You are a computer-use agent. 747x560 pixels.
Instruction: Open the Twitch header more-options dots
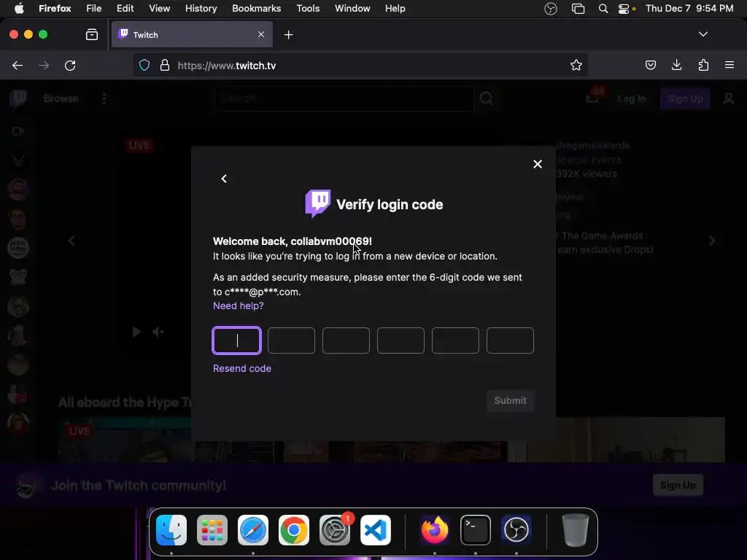[x=104, y=98]
